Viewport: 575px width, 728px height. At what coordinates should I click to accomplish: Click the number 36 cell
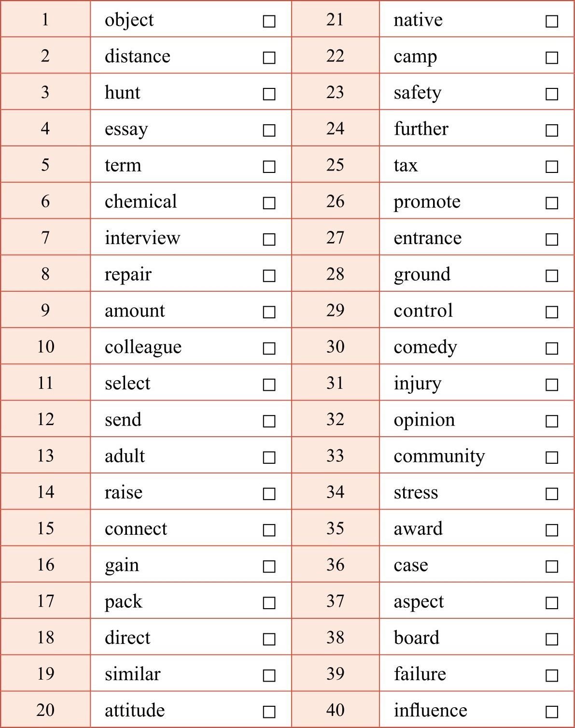point(335,565)
